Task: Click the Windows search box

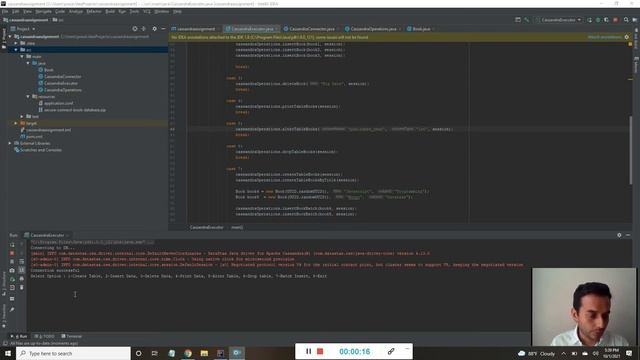Action: coord(73,353)
